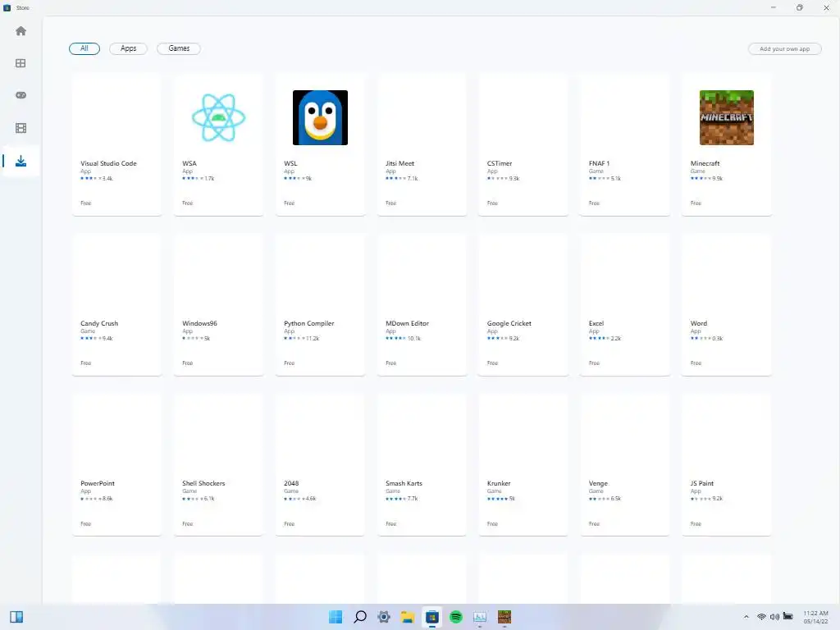Open the Word app title

pyautogui.click(x=699, y=323)
